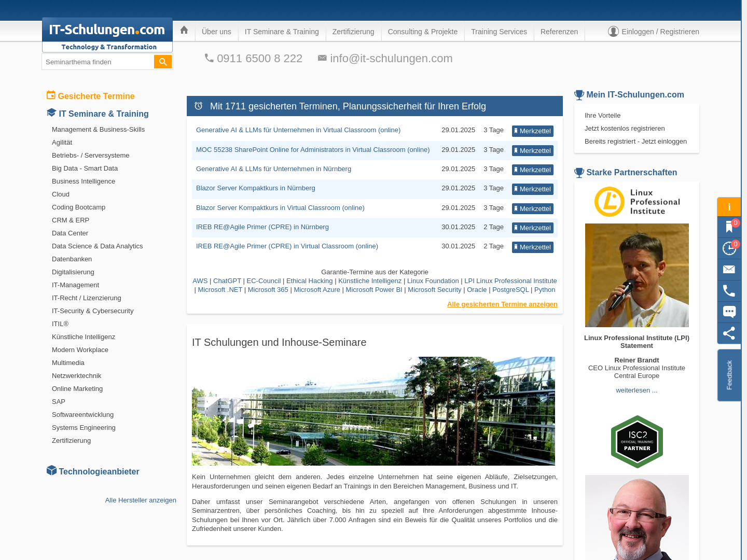Click the 0911 6500 8 222 phone number

(x=259, y=59)
